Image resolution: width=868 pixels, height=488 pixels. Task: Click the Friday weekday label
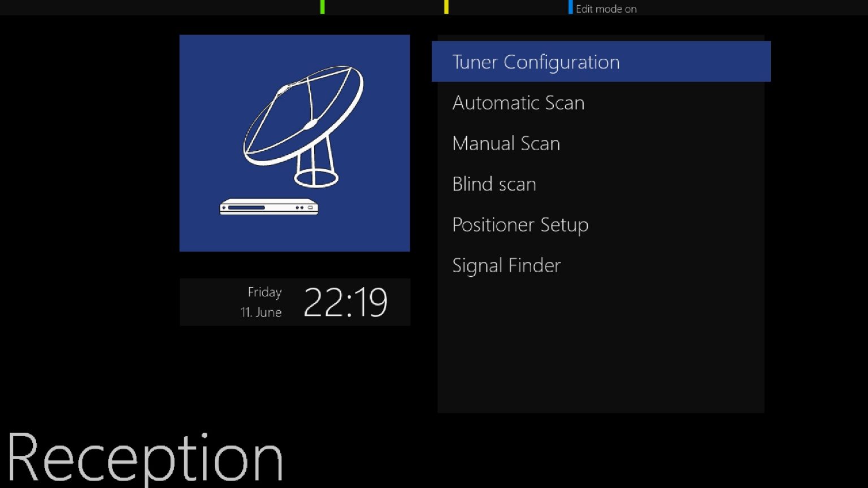pyautogui.click(x=264, y=292)
